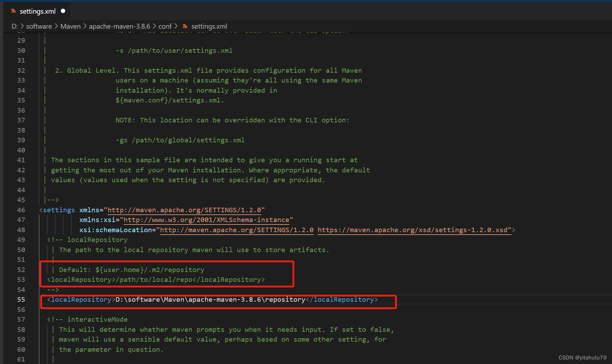The image size is (612, 364).
Task: Click the '${maven.conf}/settings.xml.' text
Action: coord(170,100)
